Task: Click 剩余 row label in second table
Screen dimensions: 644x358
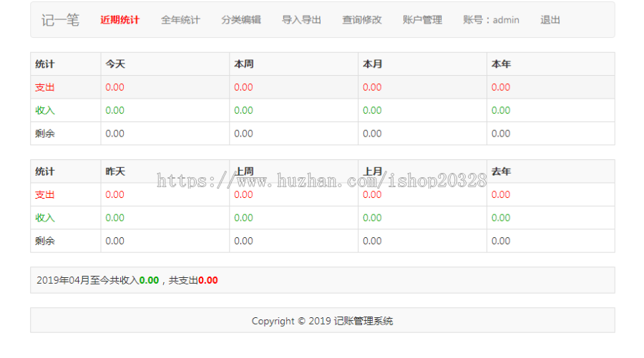Action: (45, 241)
